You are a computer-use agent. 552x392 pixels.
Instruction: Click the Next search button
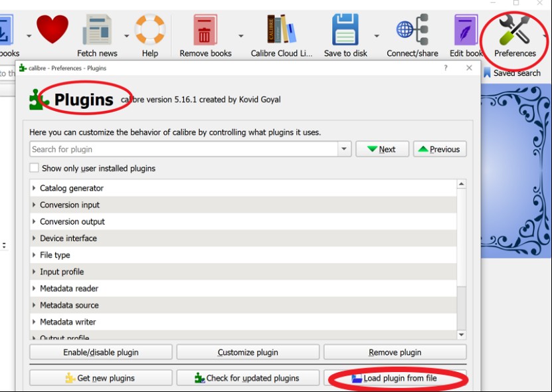(x=383, y=149)
